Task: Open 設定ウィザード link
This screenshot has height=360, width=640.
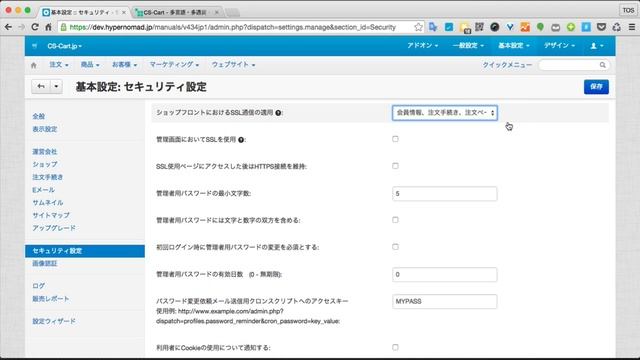Action: click(x=54, y=321)
